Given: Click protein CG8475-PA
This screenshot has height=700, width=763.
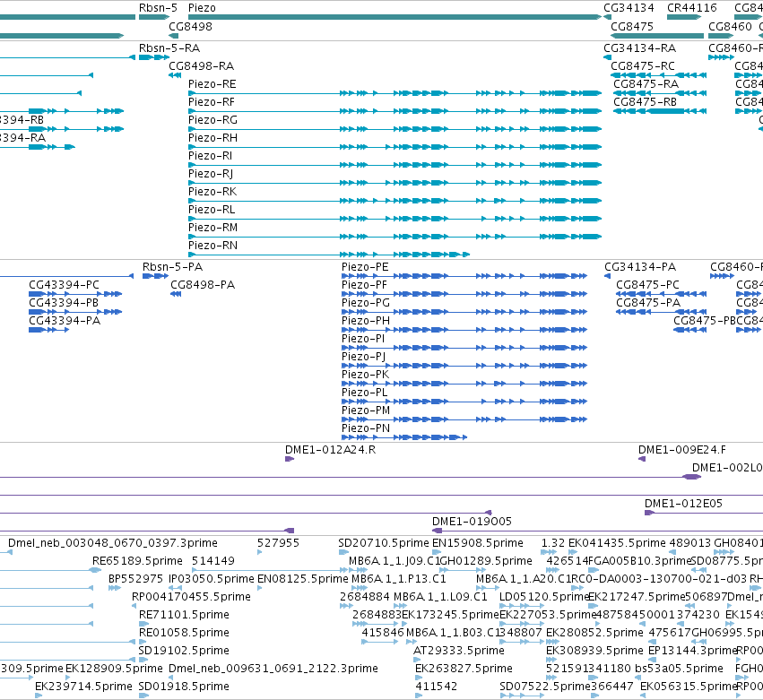Looking at the screenshot, I should pyautogui.click(x=648, y=303).
